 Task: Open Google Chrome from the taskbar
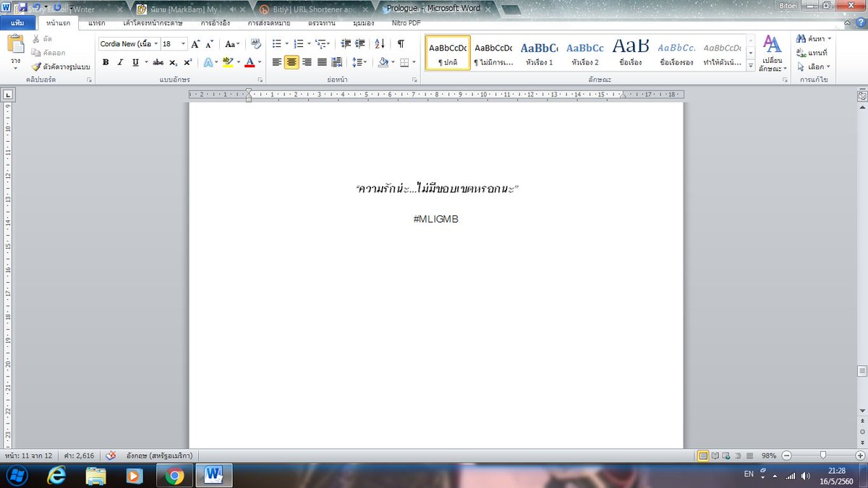pos(174,475)
